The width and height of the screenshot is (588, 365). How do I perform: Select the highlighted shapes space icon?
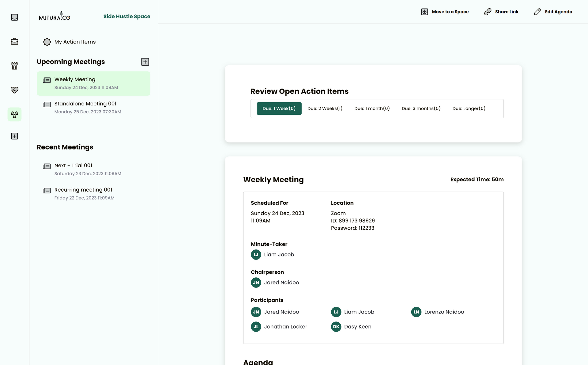tap(14, 114)
